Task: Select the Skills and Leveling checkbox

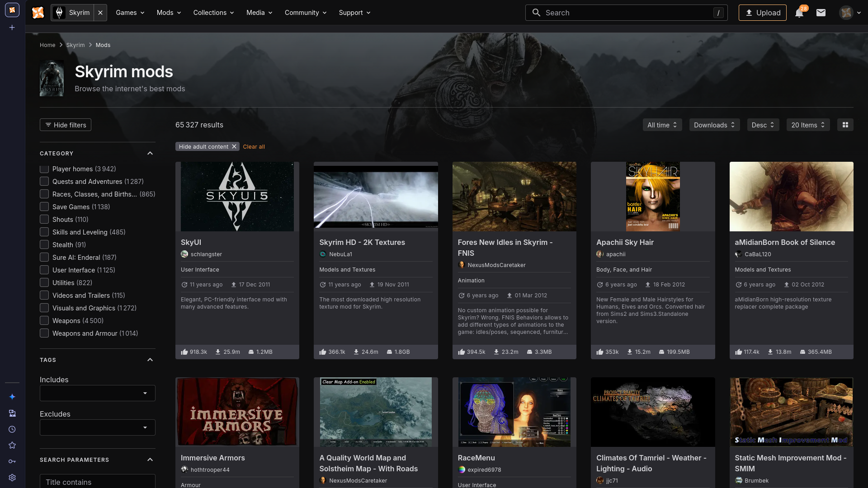Action: (44, 232)
